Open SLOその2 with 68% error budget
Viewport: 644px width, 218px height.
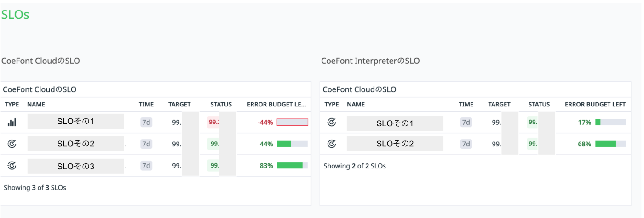395,144
